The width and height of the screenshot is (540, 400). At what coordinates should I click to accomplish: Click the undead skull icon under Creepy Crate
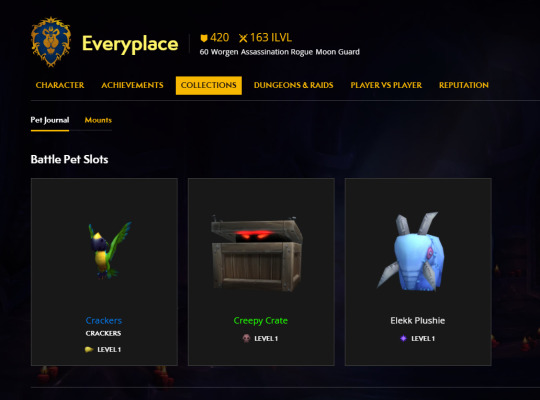(x=246, y=338)
